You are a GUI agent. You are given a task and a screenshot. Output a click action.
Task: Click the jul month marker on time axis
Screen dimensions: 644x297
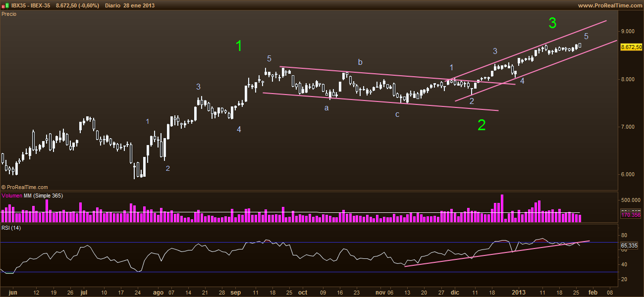pos(84,293)
